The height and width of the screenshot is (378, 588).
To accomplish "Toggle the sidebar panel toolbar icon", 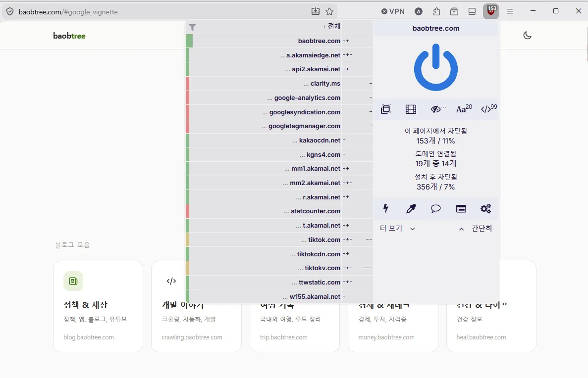I will 472,11.
